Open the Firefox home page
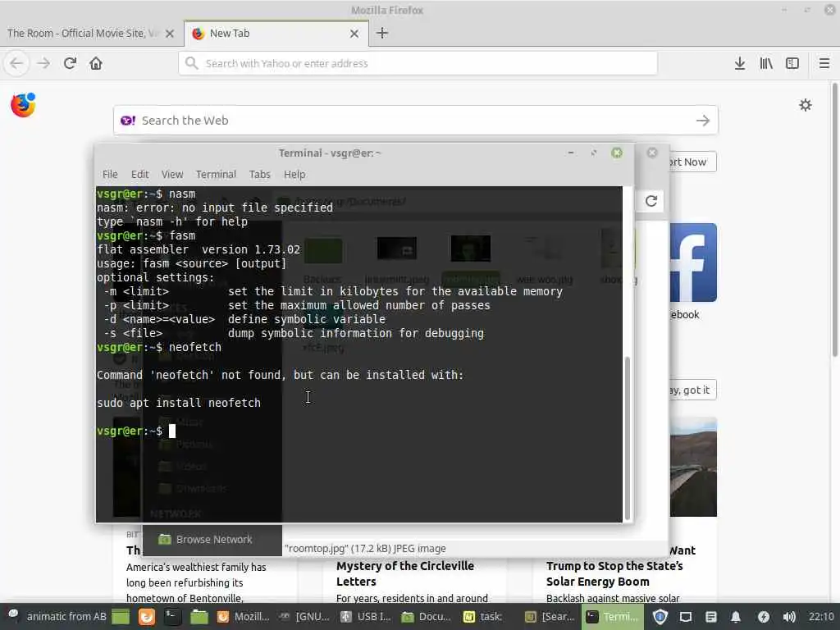The width and height of the screenshot is (840, 630). (x=96, y=63)
